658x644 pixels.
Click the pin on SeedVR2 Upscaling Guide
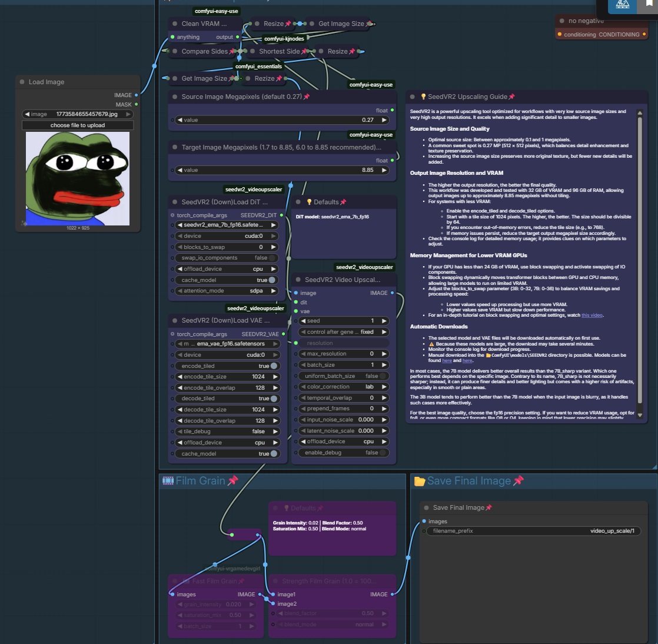511,97
